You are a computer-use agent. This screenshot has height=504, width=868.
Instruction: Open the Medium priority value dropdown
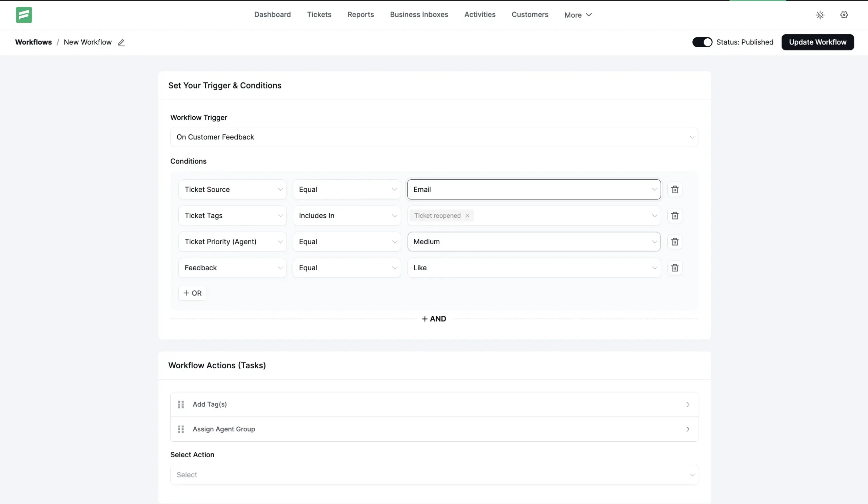(x=534, y=242)
